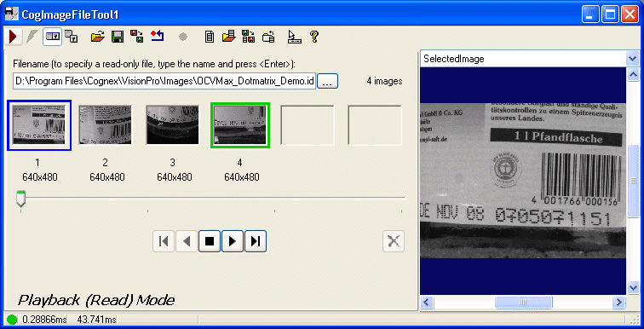Click the vertical scrollbar thumb
Screen dimensions: 644x329
click(632, 181)
